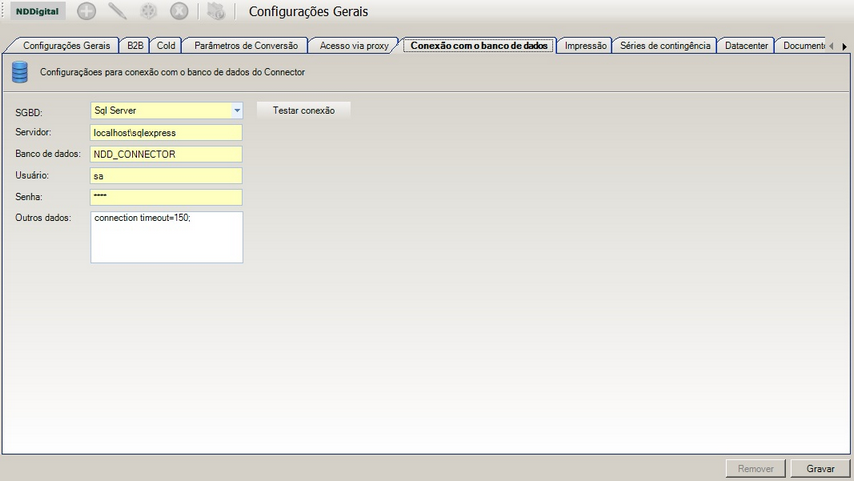Click the Servidor: label
854x481 pixels.
point(33,132)
